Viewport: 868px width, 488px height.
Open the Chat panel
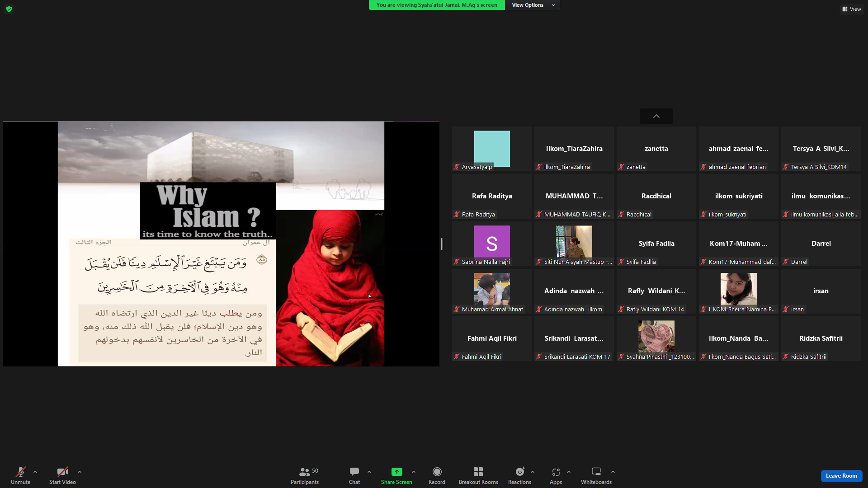[x=354, y=475]
